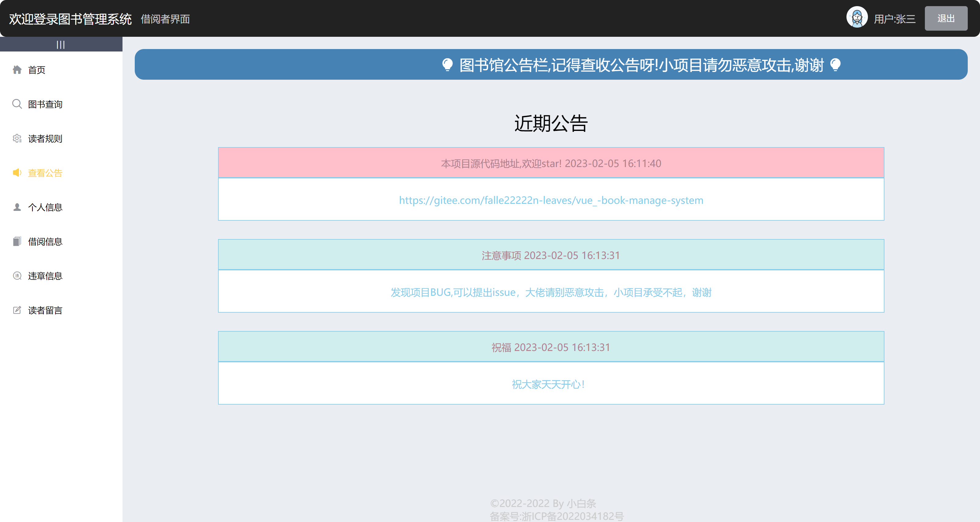This screenshot has height=522, width=980.
Task: Click the left lightbulb icon in banner
Action: click(447, 65)
